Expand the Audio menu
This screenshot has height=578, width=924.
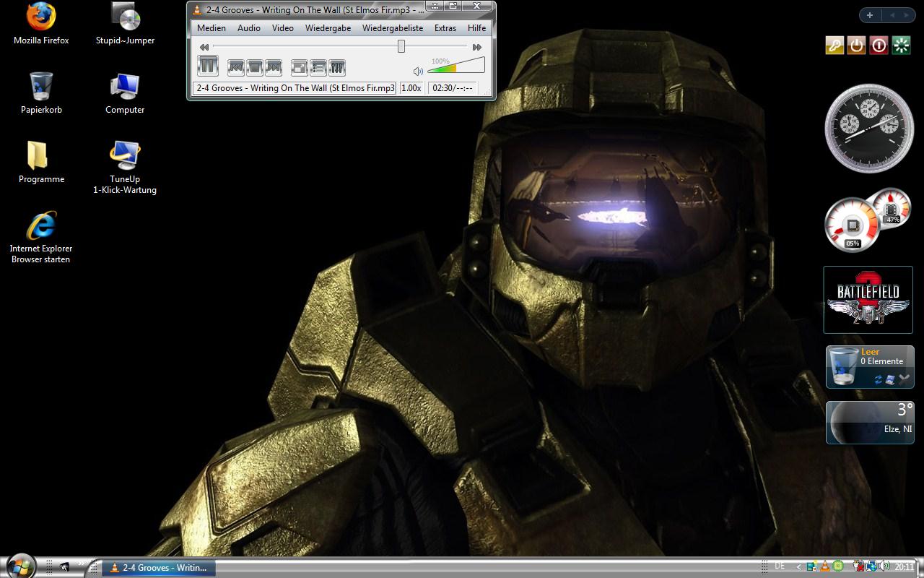pyautogui.click(x=249, y=28)
